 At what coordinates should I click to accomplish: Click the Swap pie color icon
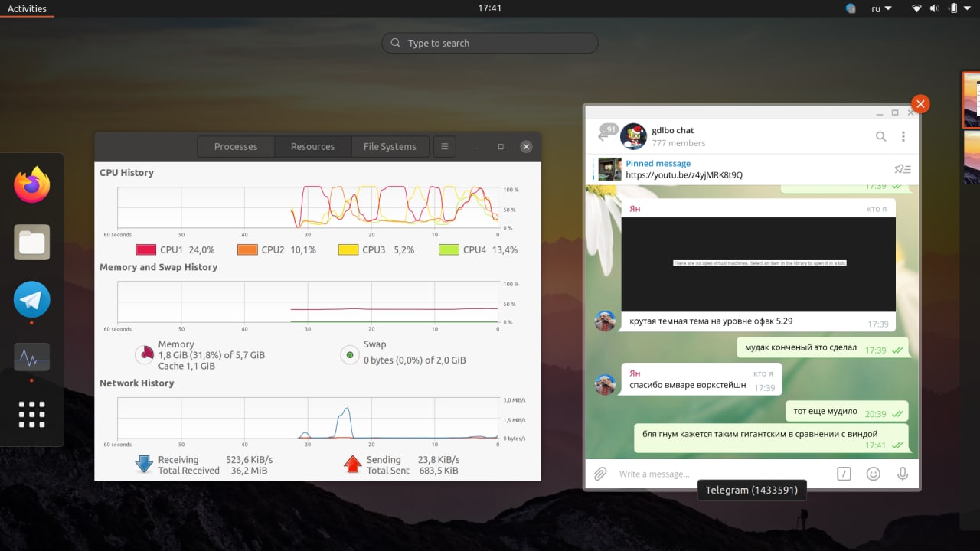350,354
